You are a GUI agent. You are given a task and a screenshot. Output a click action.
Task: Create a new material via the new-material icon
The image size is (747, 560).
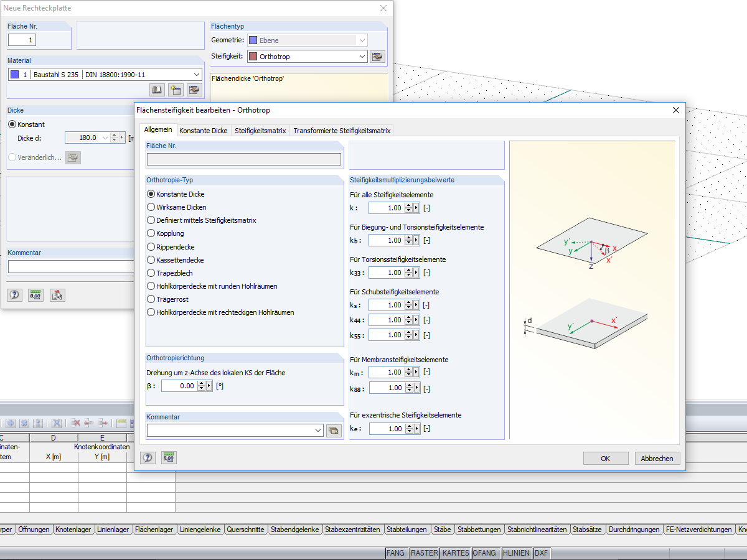coord(176,90)
